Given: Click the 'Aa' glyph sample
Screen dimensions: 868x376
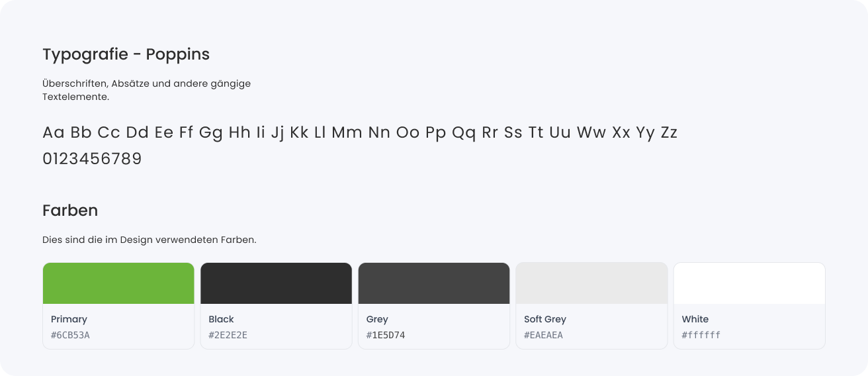Looking at the screenshot, I should (53, 132).
